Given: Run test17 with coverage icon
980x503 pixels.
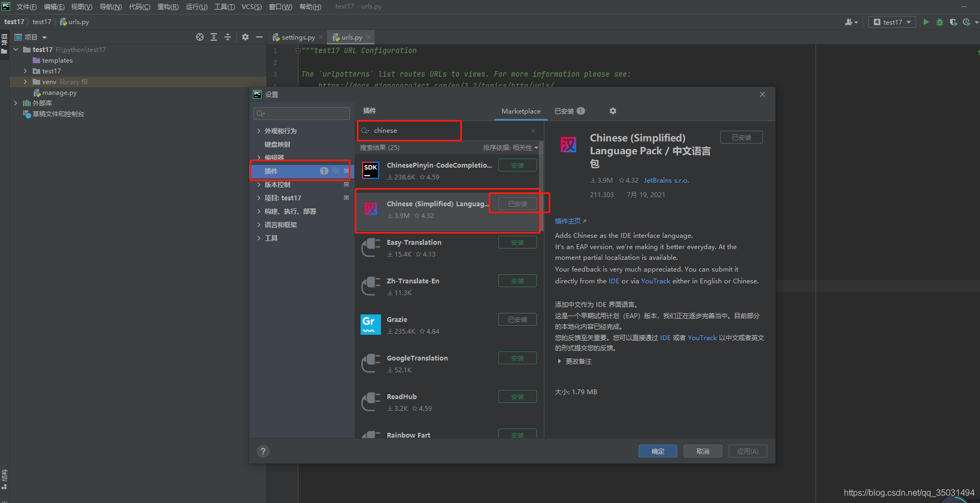Looking at the screenshot, I should tap(953, 22).
